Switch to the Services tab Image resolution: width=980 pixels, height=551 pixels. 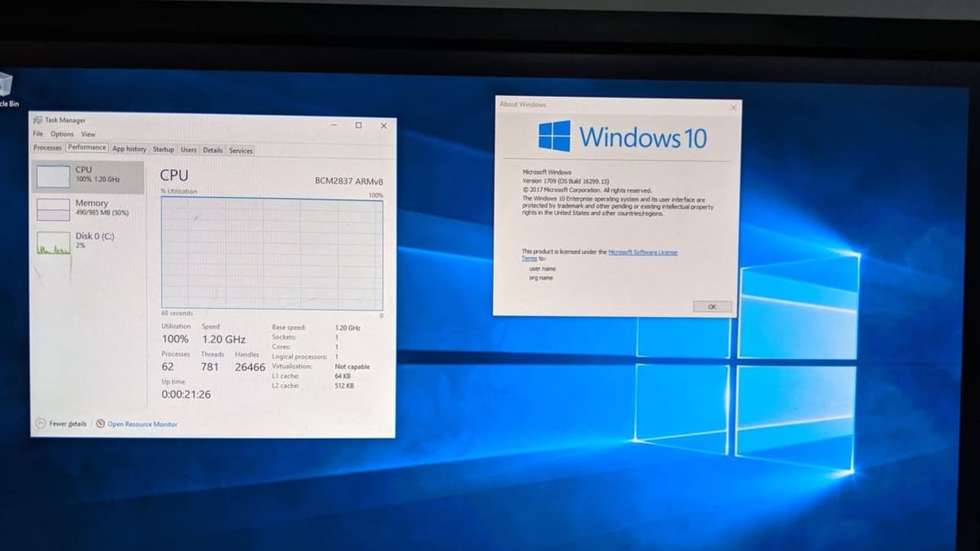pyautogui.click(x=241, y=151)
